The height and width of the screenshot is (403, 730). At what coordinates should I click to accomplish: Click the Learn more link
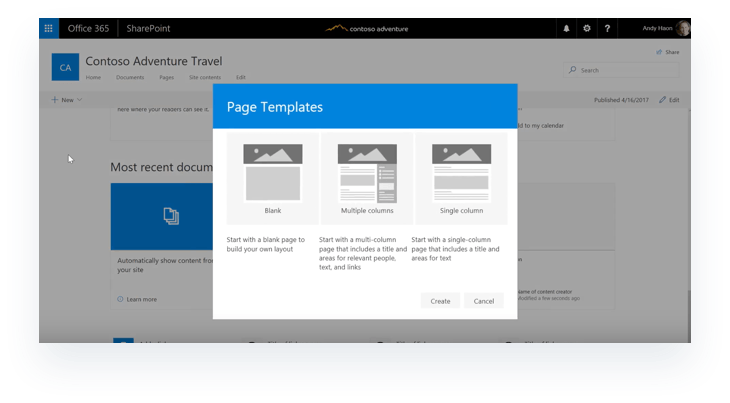142,299
